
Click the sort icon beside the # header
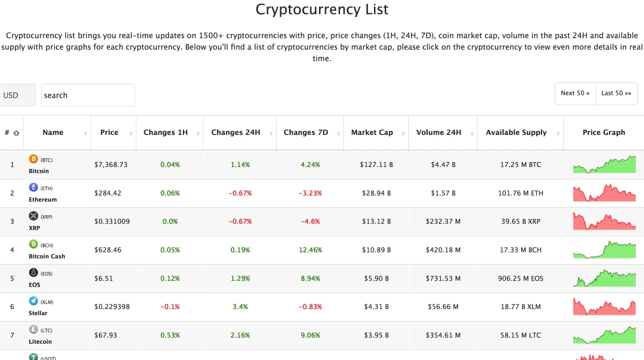pos(17,132)
